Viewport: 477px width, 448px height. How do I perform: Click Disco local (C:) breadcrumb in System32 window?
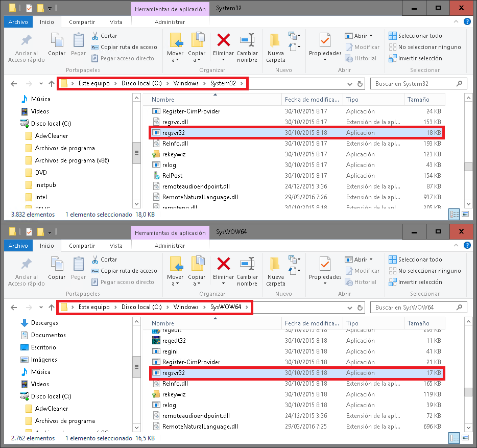141,83
